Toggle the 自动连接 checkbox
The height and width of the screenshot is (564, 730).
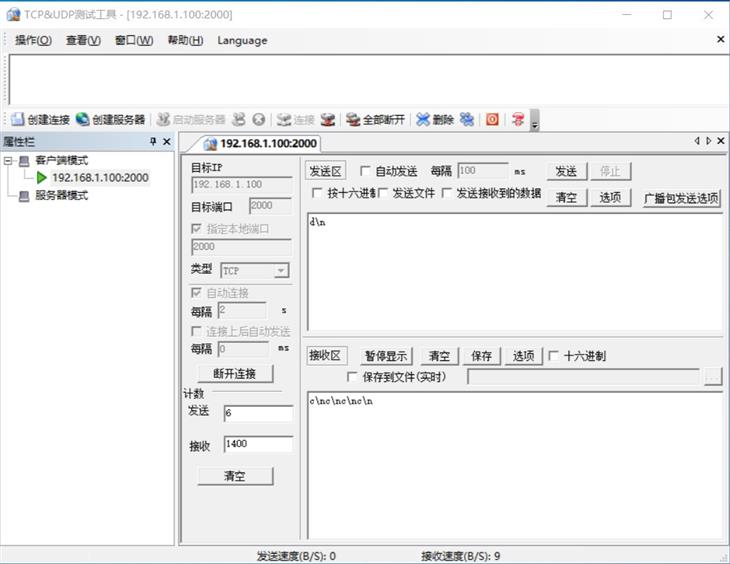point(196,292)
